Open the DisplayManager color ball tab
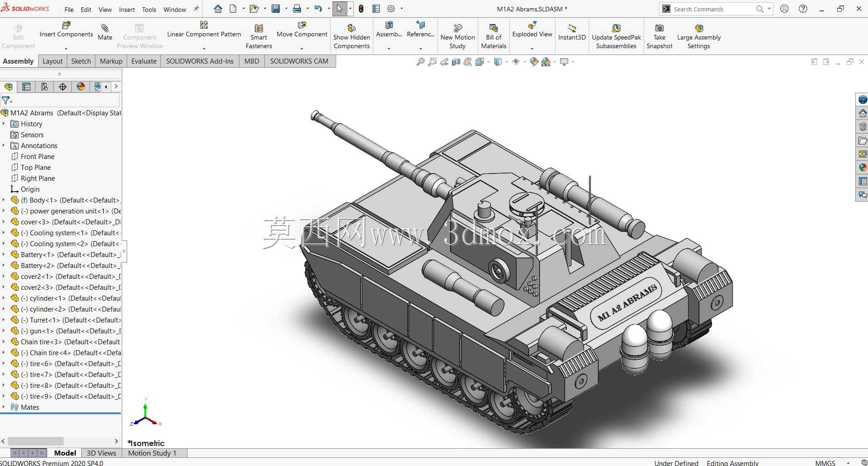This screenshot has height=466, width=868. (x=81, y=87)
